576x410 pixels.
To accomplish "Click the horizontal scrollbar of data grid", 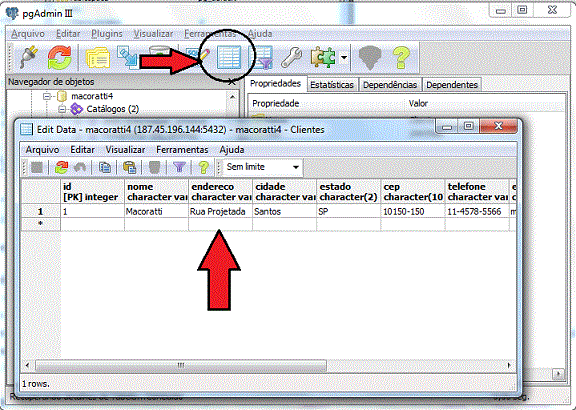I will click(181, 365).
